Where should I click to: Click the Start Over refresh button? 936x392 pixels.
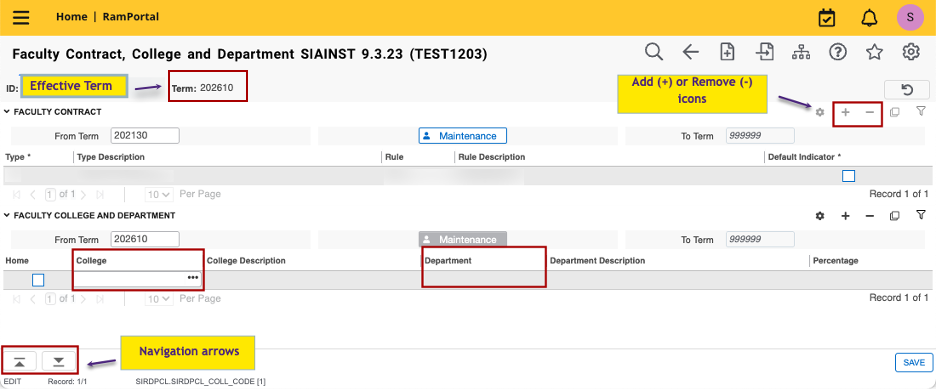tap(907, 89)
